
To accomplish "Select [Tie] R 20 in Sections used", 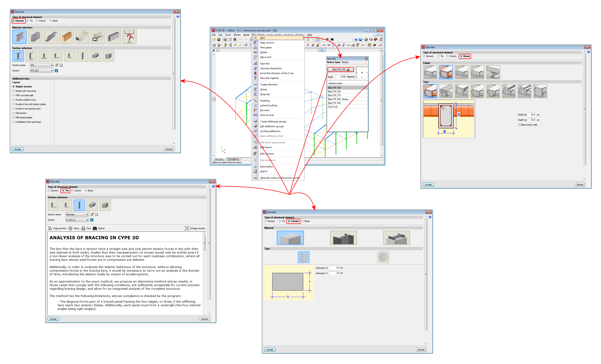I will [x=347, y=107].
